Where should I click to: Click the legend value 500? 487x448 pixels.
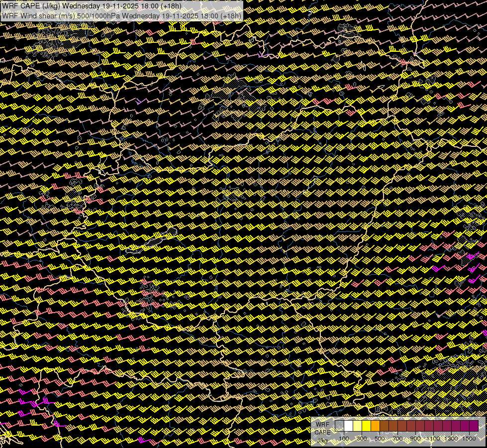[380, 439]
